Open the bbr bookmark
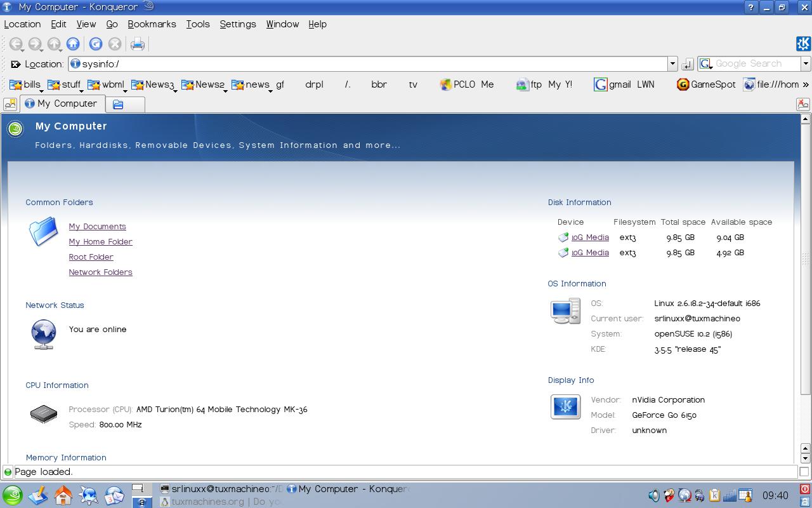The width and height of the screenshot is (812, 508). [379, 84]
